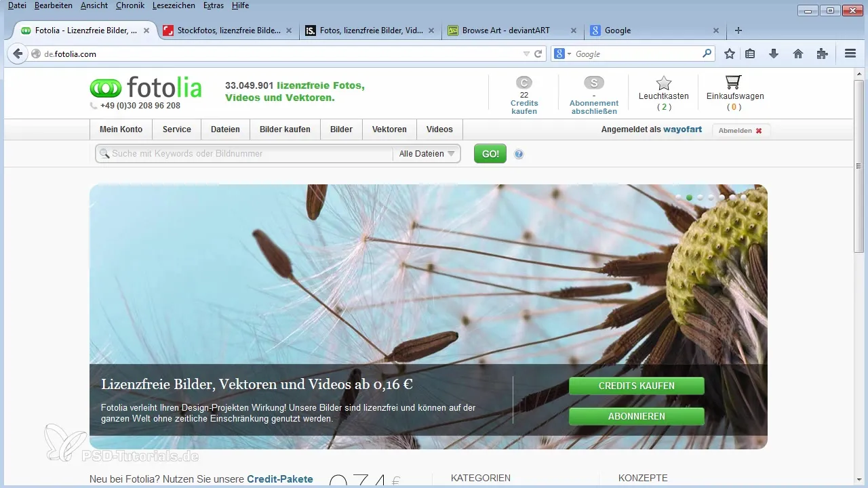Screen dimensions: 868x488
Task: Click the site identity globe icon
Action: [x=37, y=54]
